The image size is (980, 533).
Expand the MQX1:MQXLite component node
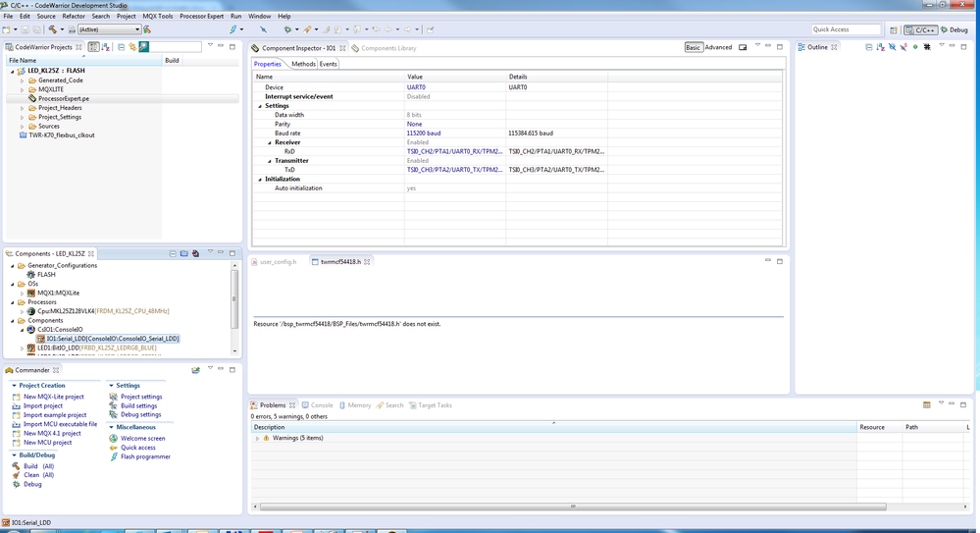coord(23,293)
